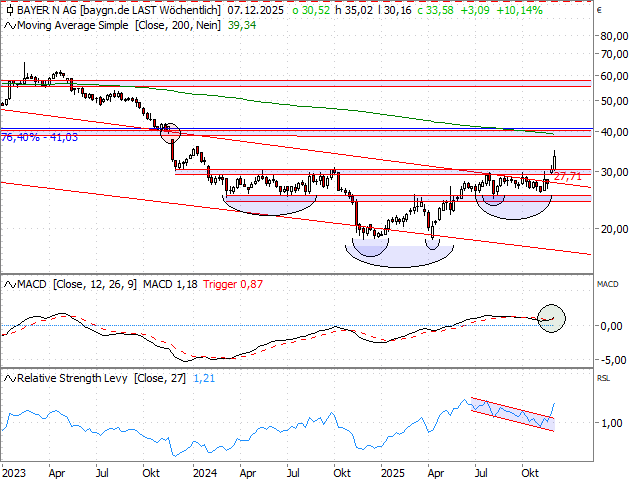
Task: Click the absolute change value +3,09
Action: click(475, 10)
